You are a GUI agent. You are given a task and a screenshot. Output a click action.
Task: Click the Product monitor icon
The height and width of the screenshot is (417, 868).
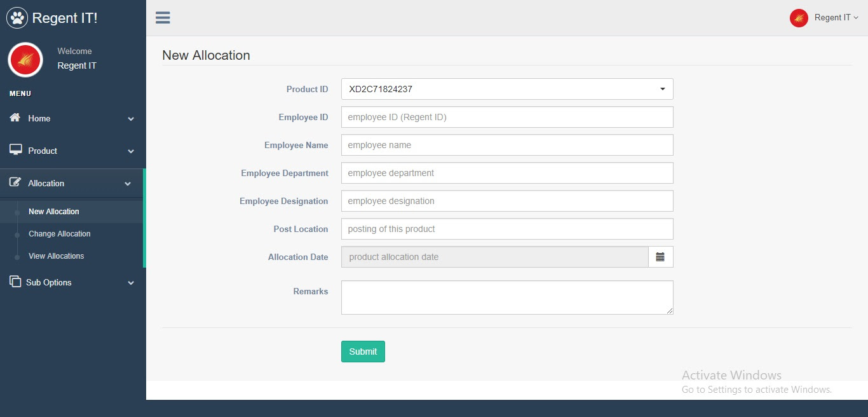[x=15, y=150]
